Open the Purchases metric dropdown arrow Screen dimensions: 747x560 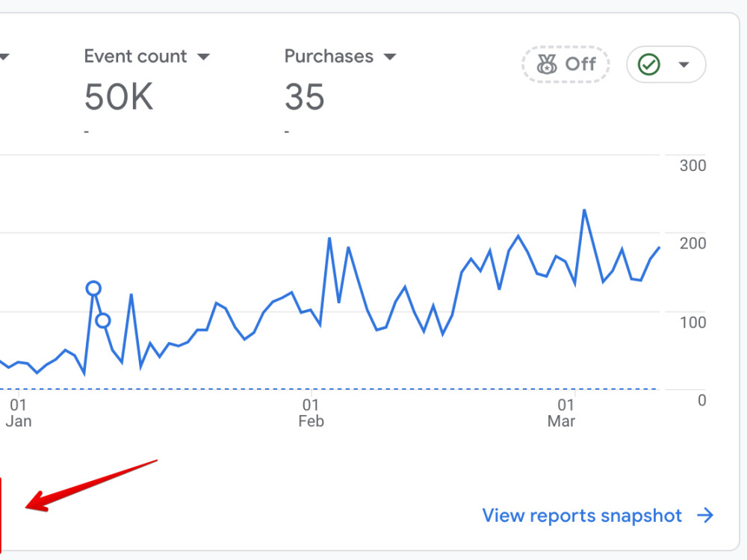(390, 57)
